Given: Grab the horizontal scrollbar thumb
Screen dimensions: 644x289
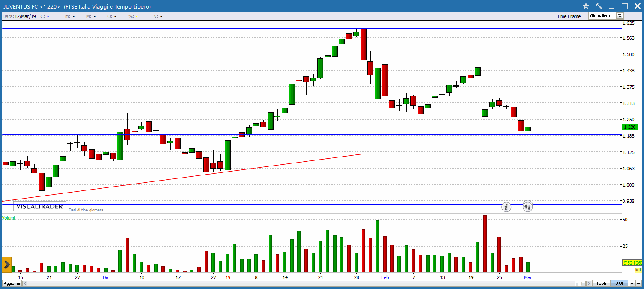Looking at the screenshot, I should (580, 283).
